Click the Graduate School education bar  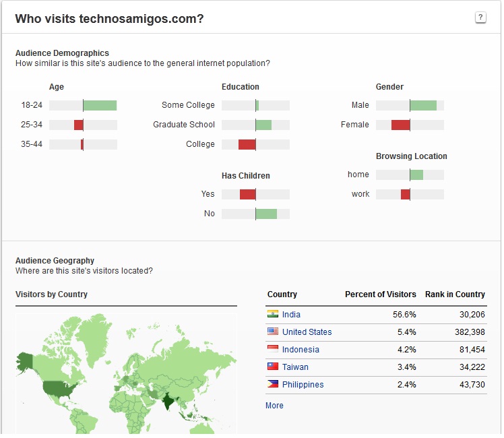[265, 125]
